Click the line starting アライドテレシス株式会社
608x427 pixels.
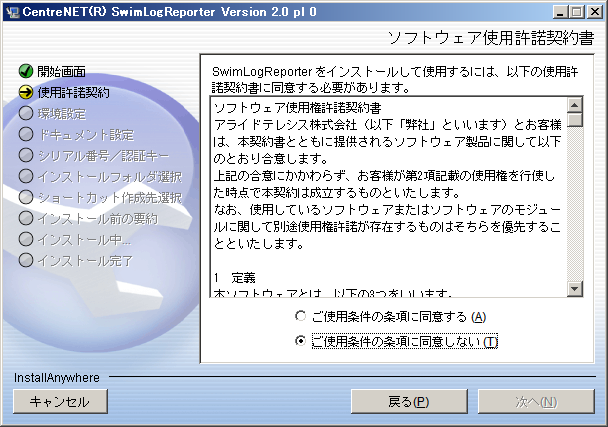click(387, 124)
